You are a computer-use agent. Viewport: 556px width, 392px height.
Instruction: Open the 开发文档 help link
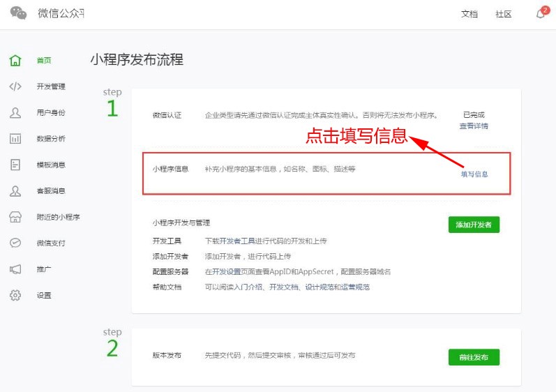click(284, 287)
